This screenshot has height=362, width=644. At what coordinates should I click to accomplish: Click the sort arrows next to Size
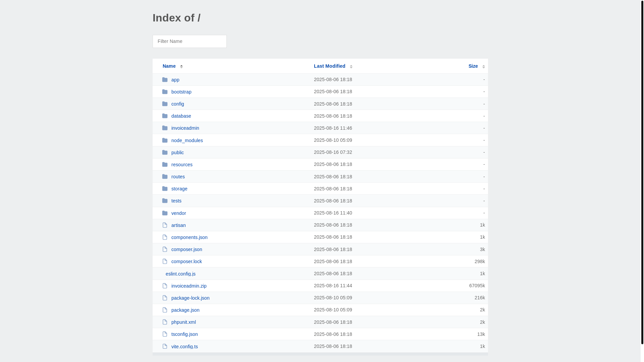(x=484, y=66)
